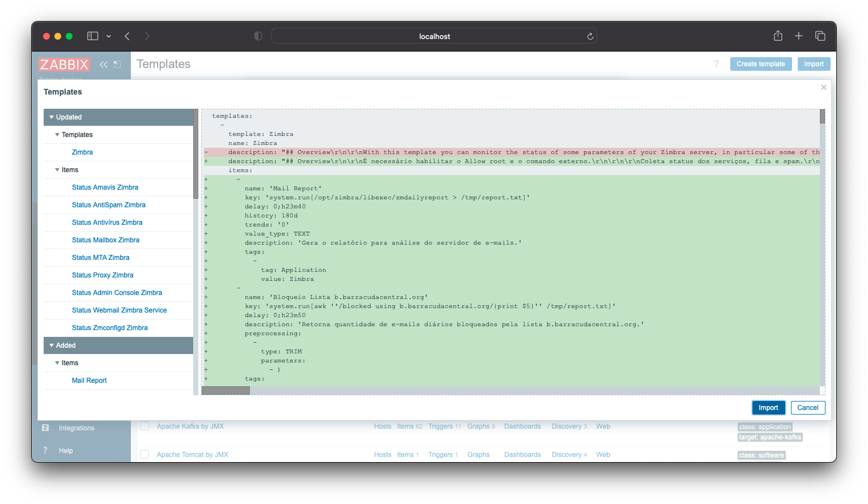Click the tab overview icon in Safari toolbar
The image size is (868, 504).
[x=820, y=36]
